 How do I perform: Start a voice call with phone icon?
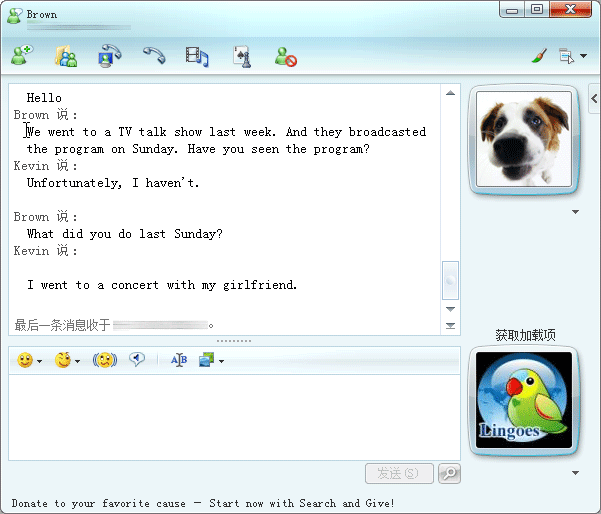153,56
